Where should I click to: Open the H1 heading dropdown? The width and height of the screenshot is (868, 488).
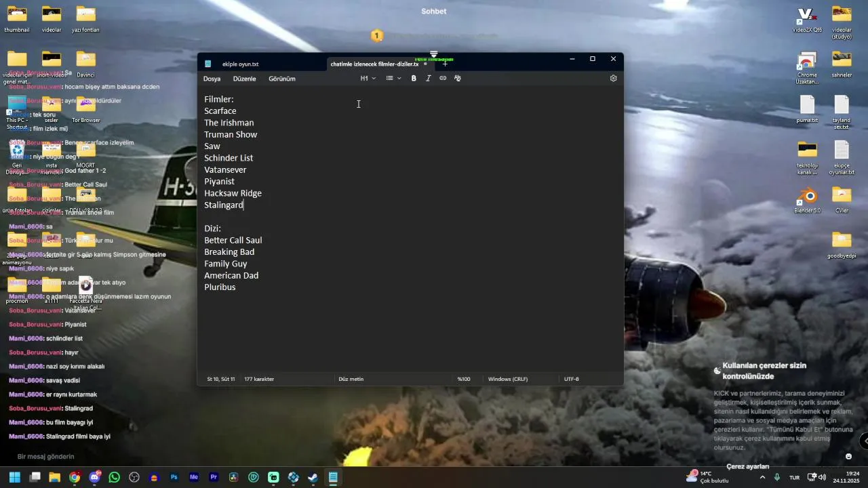[368, 79]
